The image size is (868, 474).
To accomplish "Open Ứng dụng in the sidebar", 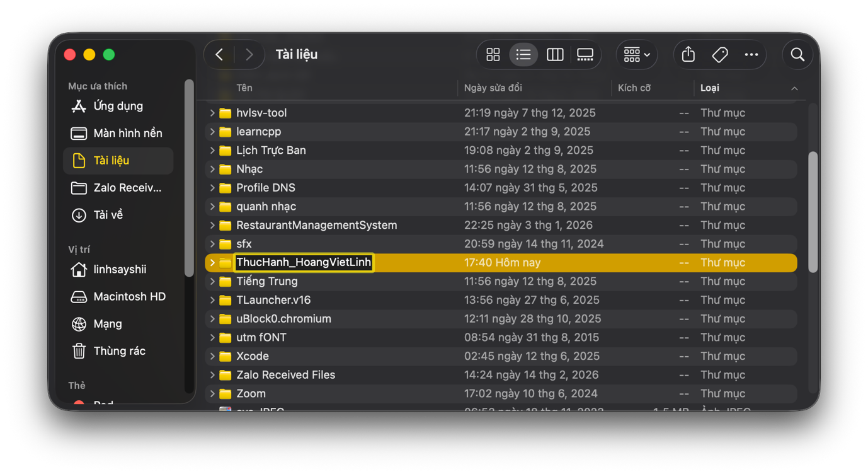I will (x=118, y=106).
